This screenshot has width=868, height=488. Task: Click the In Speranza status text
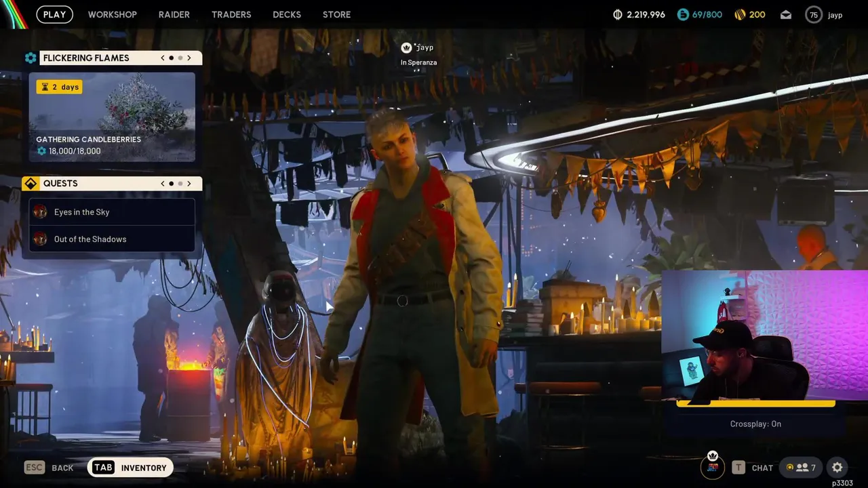pyautogui.click(x=418, y=62)
